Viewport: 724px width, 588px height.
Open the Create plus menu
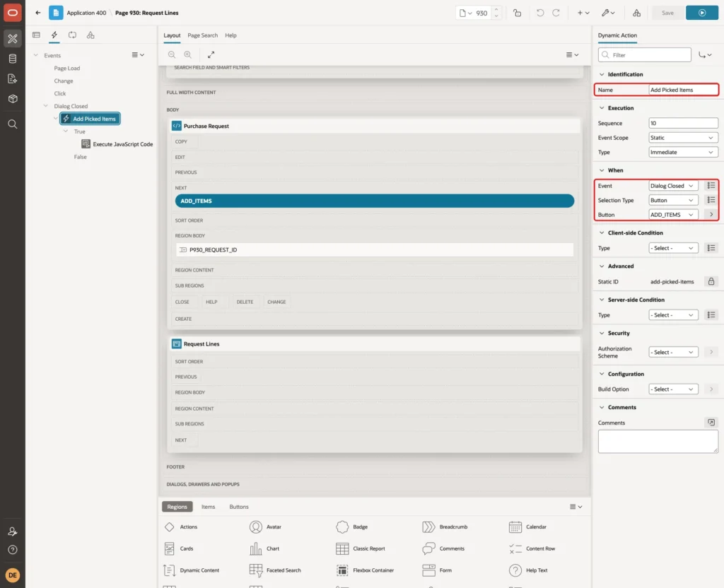pos(583,13)
